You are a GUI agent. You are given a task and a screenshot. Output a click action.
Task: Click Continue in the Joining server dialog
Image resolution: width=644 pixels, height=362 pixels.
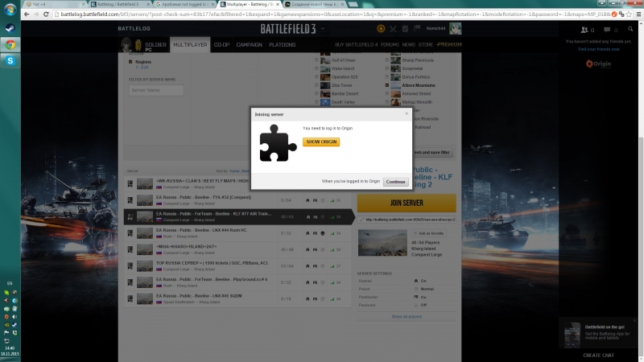(x=395, y=182)
